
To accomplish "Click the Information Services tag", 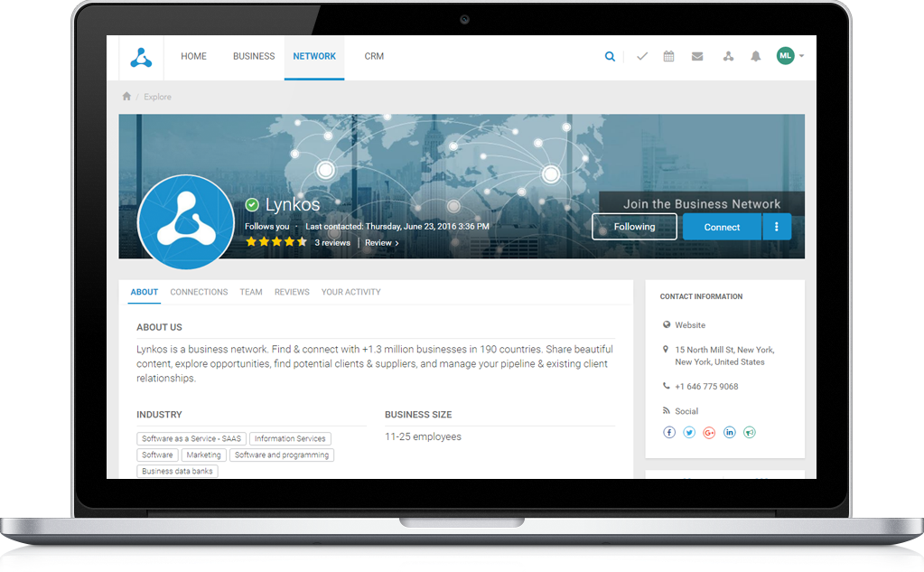I will click(x=290, y=439).
